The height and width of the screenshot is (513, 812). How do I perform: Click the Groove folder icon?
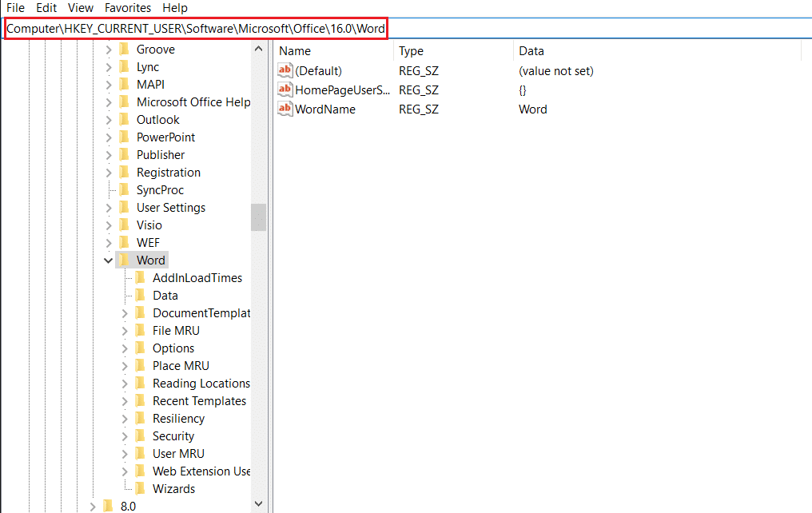(x=125, y=50)
